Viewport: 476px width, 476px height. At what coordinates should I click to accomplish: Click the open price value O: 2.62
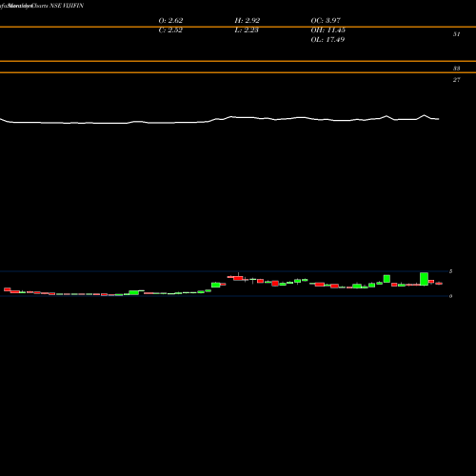[170, 21]
